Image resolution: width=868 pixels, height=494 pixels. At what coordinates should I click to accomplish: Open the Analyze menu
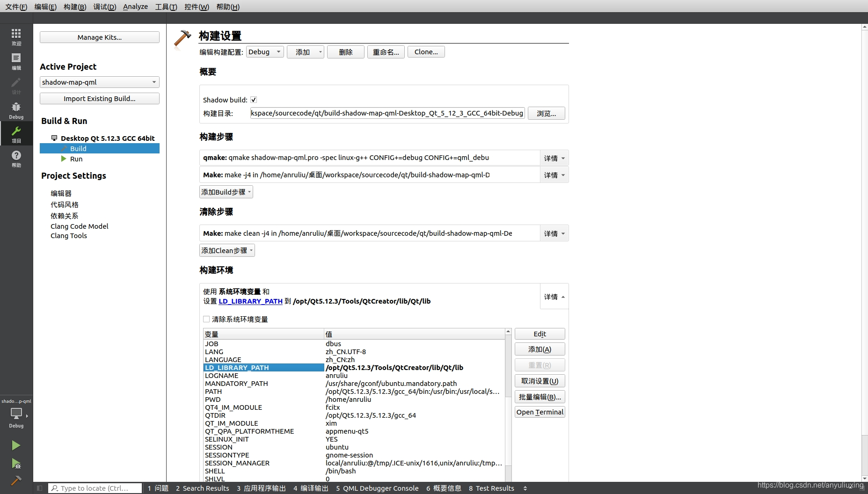tap(135, 7)
